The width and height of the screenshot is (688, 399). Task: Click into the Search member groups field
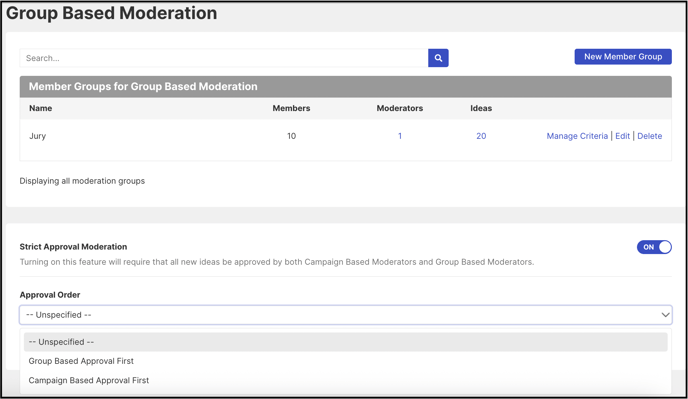[x=224, y=58]
